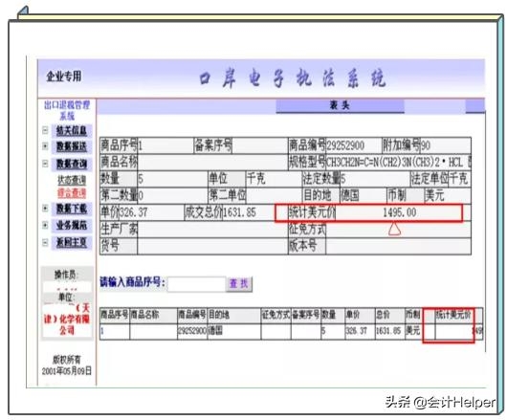Click the 单位 value 千克
This screenshot has height=420, width=507.
coord(255,179)
